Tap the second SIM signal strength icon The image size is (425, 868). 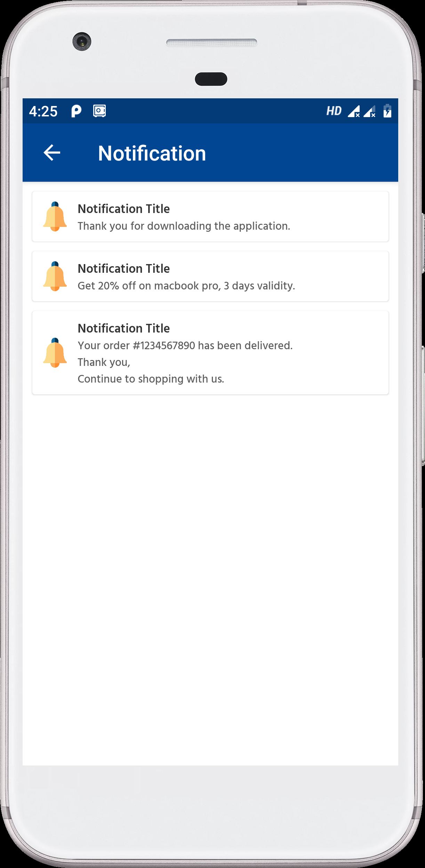click(x=369, y=112)
